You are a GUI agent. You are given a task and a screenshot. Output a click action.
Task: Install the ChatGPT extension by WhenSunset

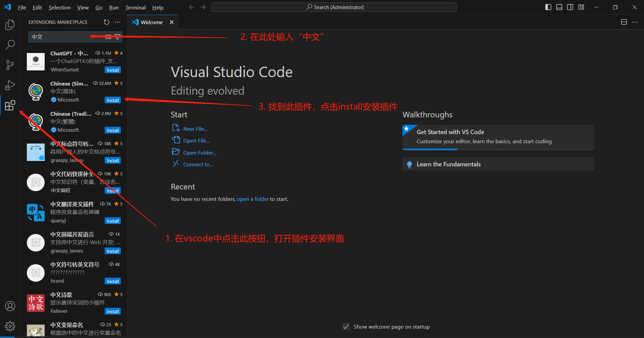tap(113, 70)
